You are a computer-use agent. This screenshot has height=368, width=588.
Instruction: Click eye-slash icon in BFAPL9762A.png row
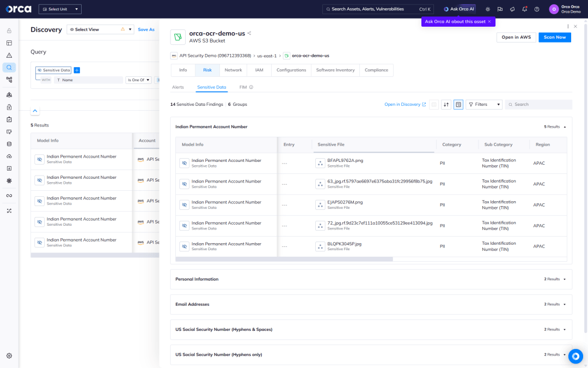(x=184, y=164)
